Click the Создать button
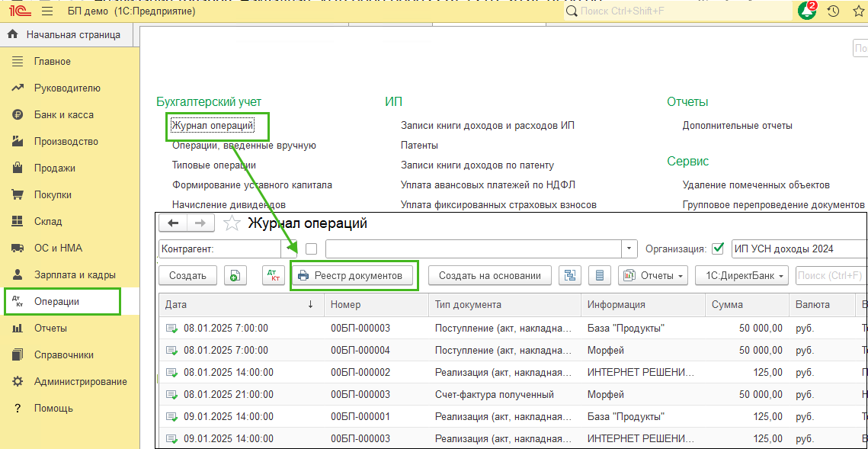This screenshot has width=868, height=449. tap(187, 275)
